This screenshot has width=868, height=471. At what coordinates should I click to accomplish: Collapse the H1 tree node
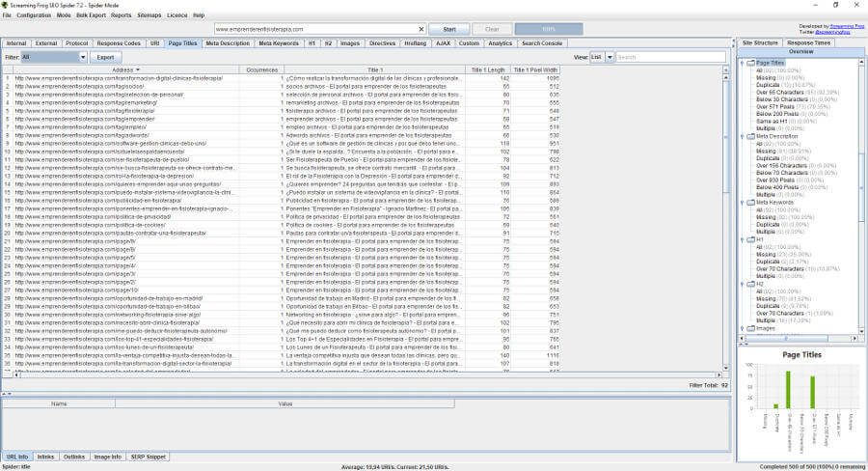click(743, 240)
